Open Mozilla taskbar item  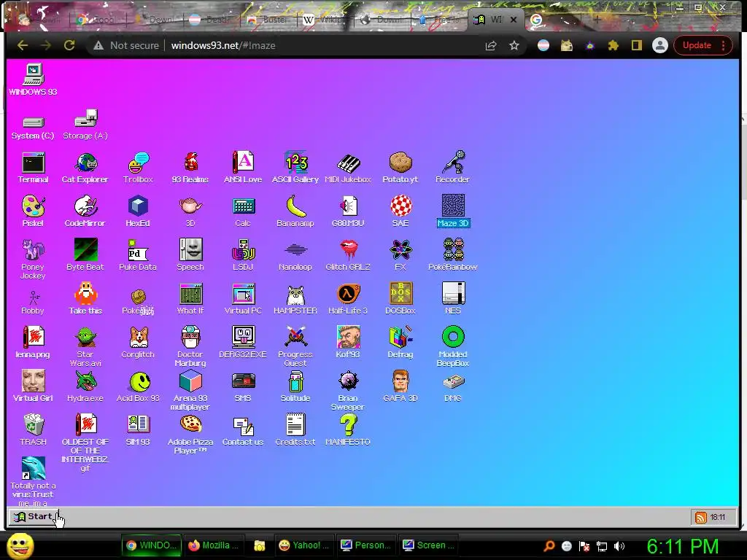coord(214,545)
